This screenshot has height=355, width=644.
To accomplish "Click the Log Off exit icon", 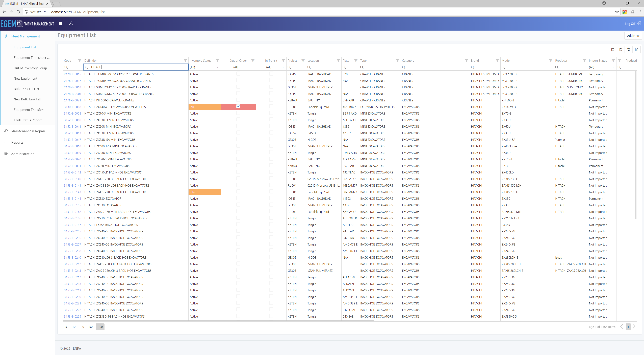I will 639,24.
